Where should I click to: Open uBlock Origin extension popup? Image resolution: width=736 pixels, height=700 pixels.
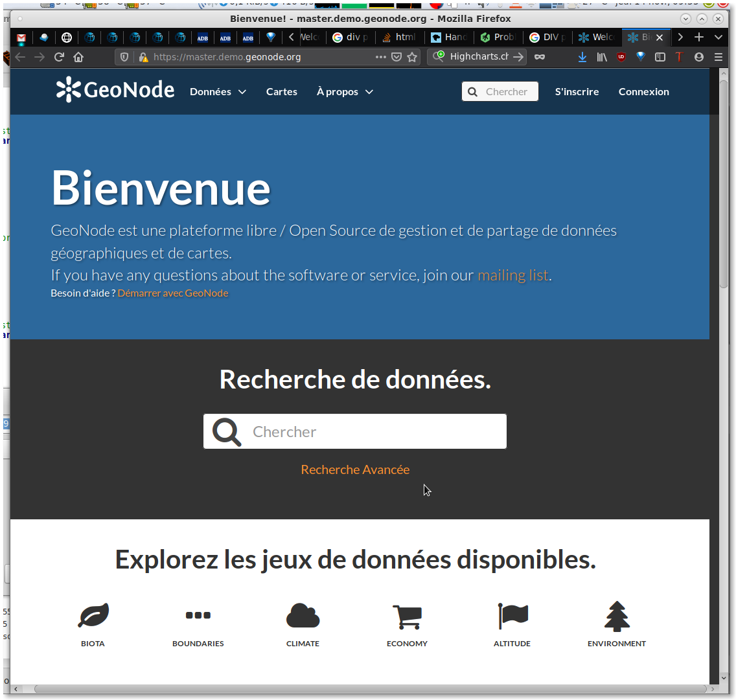[x=621, y=57]
